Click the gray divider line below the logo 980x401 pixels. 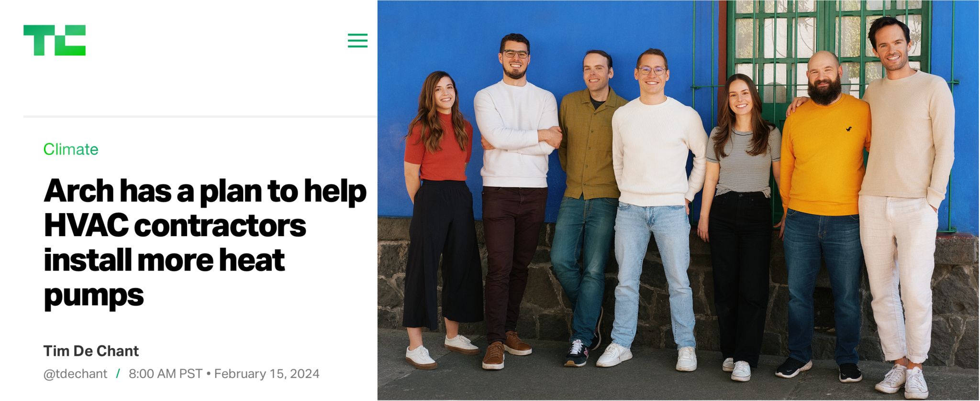200,116
